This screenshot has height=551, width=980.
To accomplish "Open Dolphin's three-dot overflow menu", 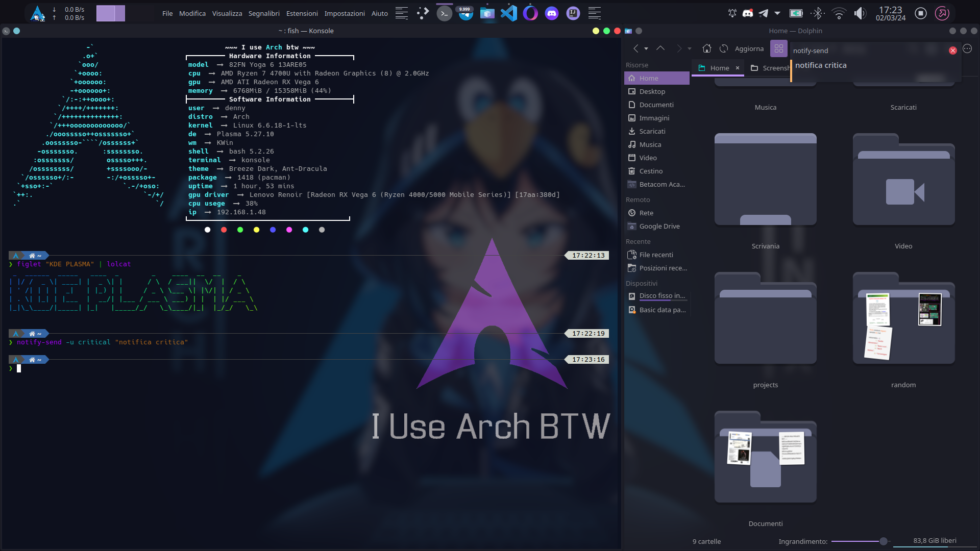I will point(967,48).
